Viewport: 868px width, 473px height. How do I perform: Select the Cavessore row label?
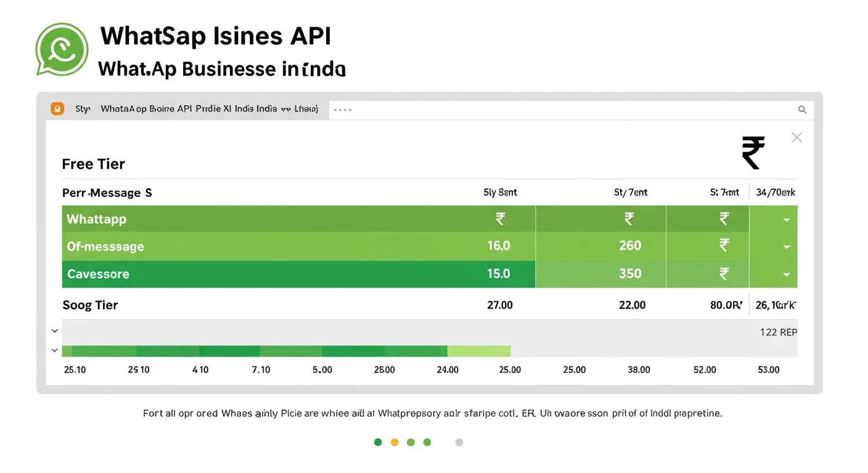click(98, 274)
